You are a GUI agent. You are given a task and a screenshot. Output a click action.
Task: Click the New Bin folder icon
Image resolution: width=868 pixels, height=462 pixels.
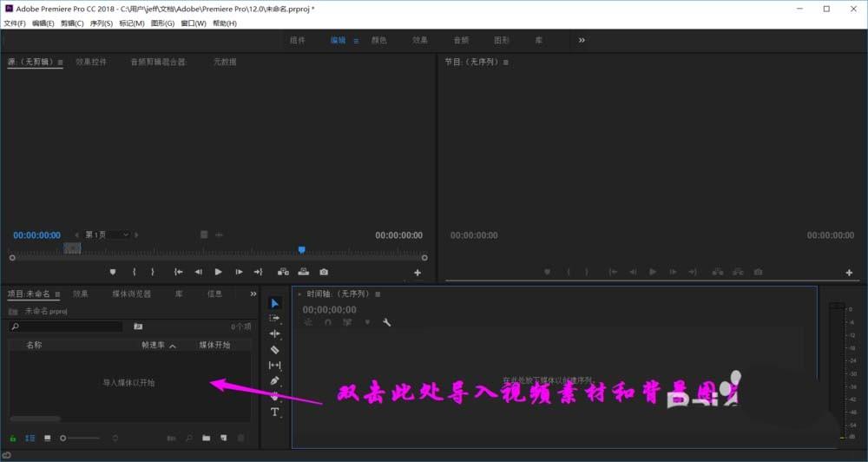(x=206, y=439)
